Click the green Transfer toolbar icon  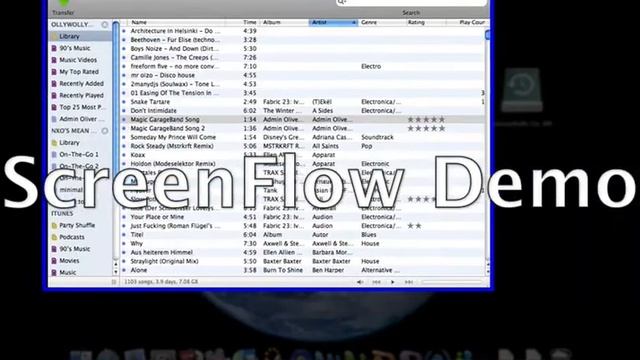pyautogui.click(x=64, y=2)
